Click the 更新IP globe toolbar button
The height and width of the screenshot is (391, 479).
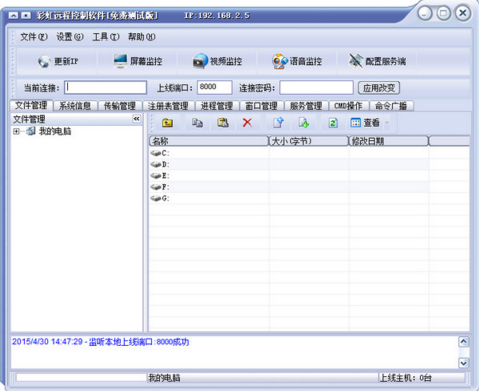(58, 61)
